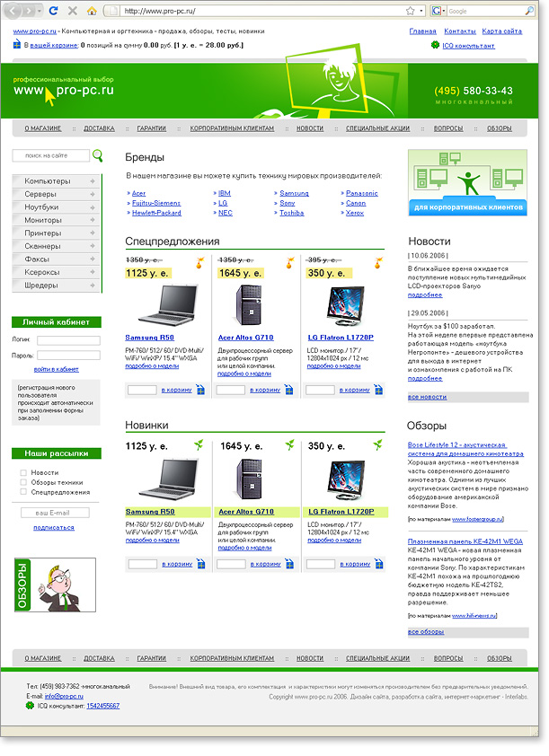Click the magnifier in the browser search box
This screenshot has height=756, width=549.
[x=529, y=11]
